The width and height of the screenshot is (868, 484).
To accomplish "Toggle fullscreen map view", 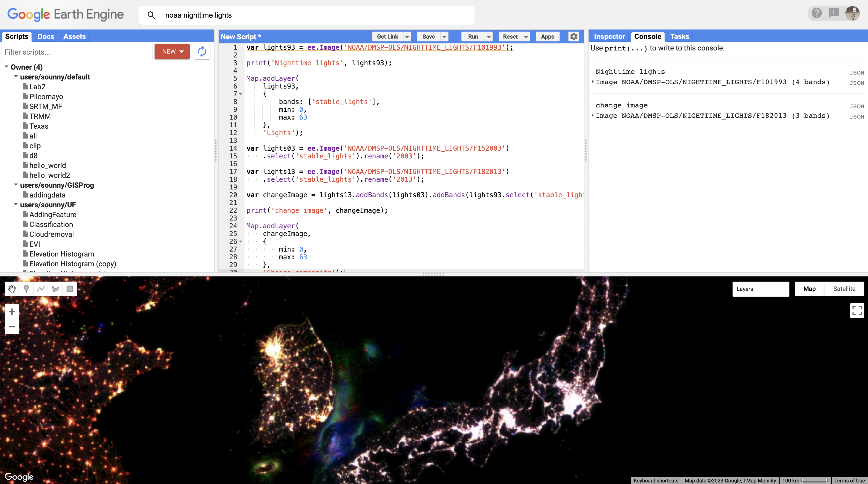I will [x=857, y=310].
